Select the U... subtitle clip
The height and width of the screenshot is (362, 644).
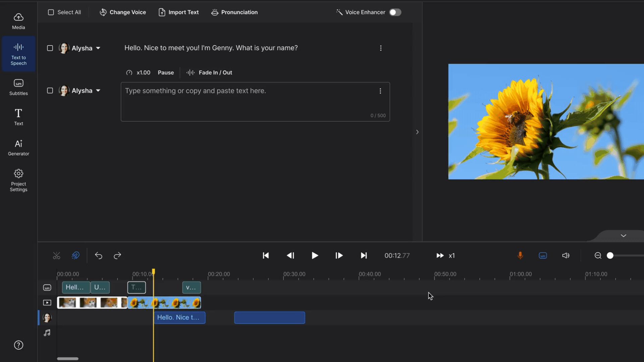(100, 288)
